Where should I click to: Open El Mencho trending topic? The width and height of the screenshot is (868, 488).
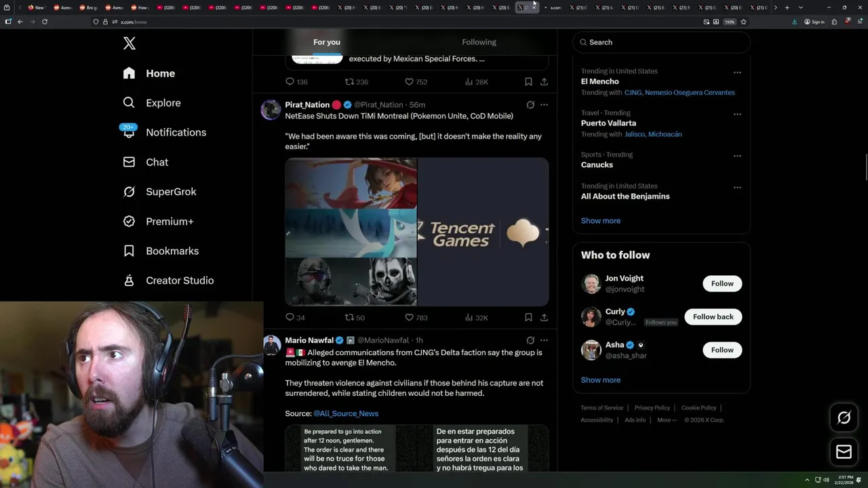[599, 81]
